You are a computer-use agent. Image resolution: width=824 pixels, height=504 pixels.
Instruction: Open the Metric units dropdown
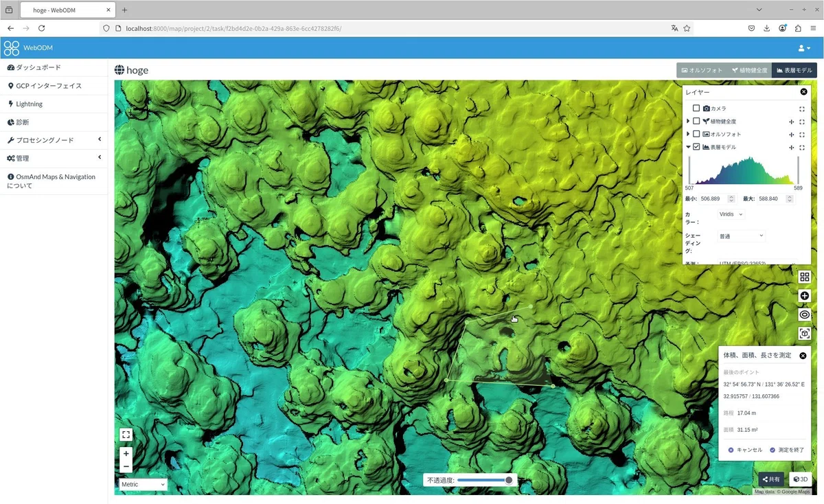143,485
